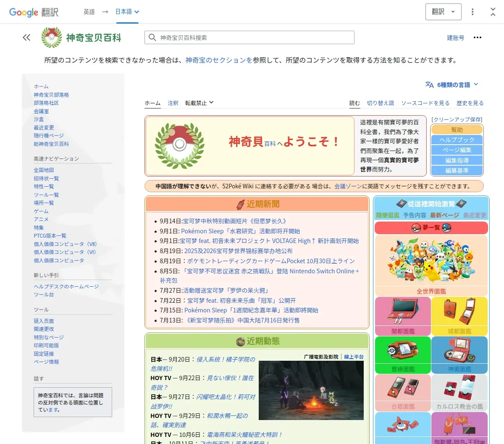This screenshot has height=444, width=504.
Task: Open the 城都圖鑑 Pokédex icon
Action: click(x=459, y=312)
